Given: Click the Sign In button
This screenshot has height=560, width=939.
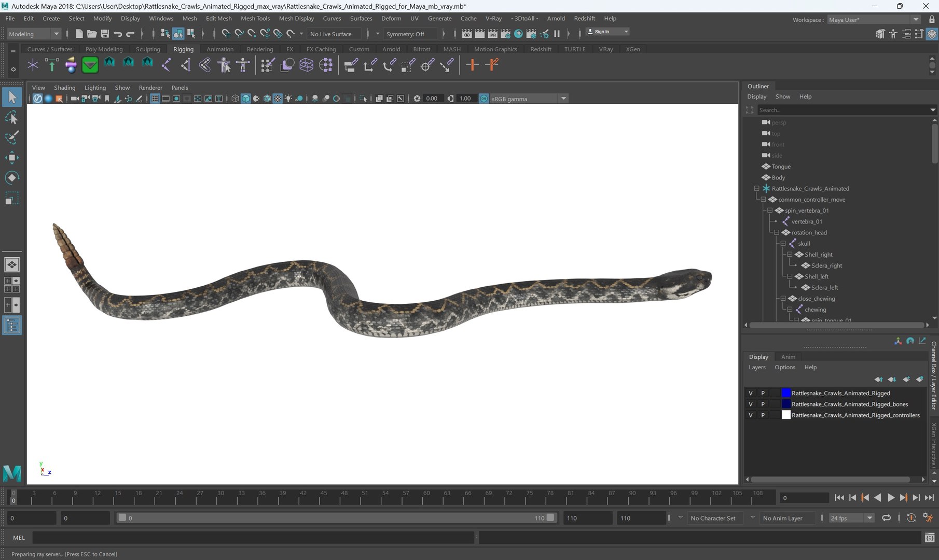Looking at the screenshot, I should click(x=607, y=32).
